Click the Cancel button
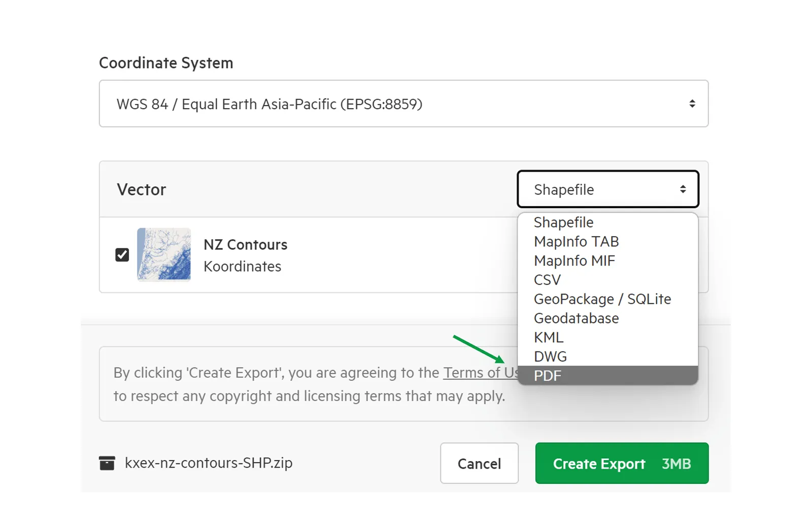Image resolution: width=812 pixels, height=525 pixels. point(479,463)
